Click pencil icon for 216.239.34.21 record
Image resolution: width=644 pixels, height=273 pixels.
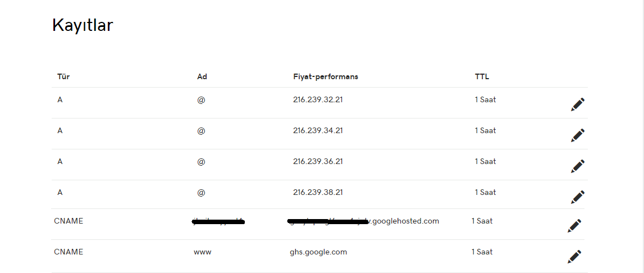click(578, 135)
